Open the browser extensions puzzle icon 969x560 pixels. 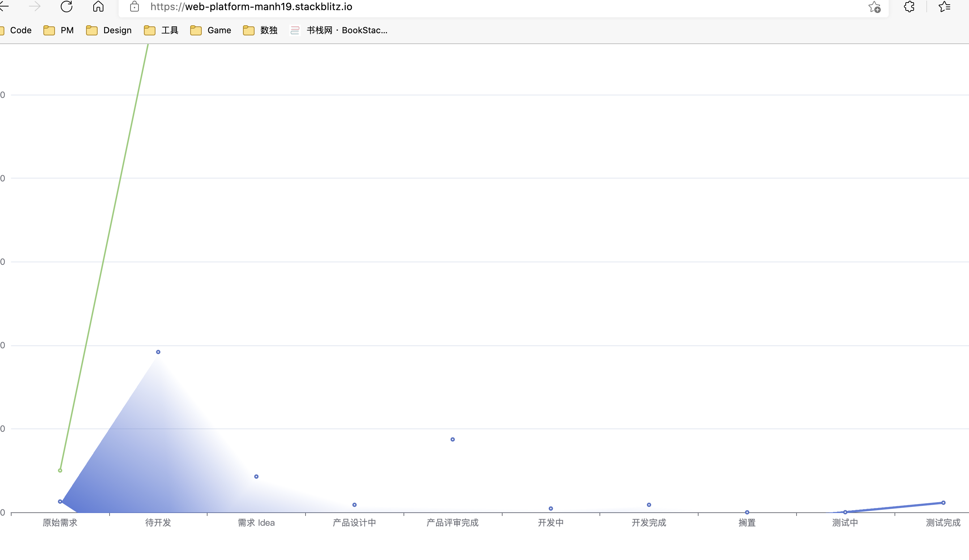909,7
